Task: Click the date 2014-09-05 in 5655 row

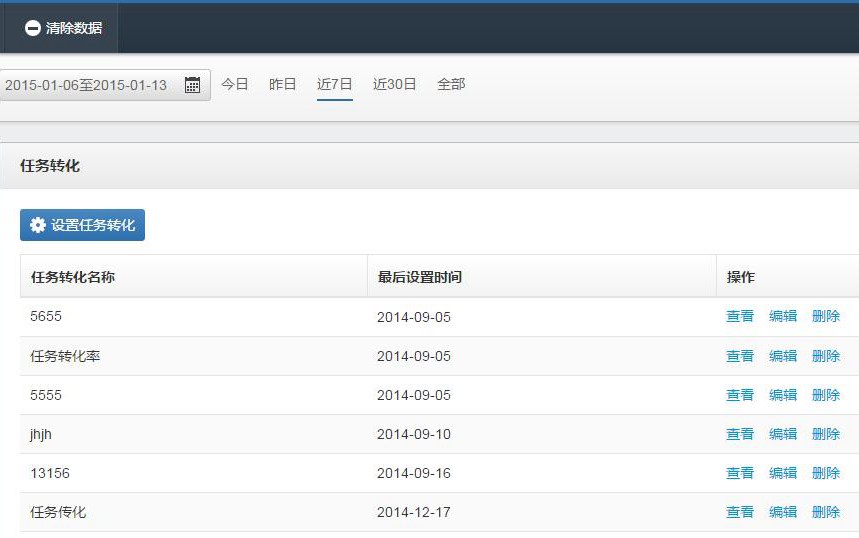Action: pyautogui.click(x=414, y=317)
